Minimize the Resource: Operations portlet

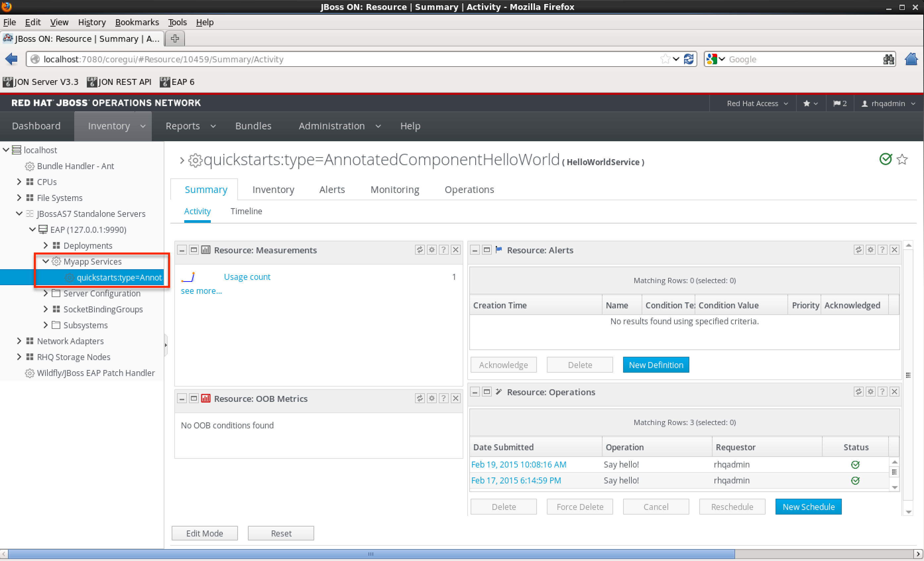[475, 392]
